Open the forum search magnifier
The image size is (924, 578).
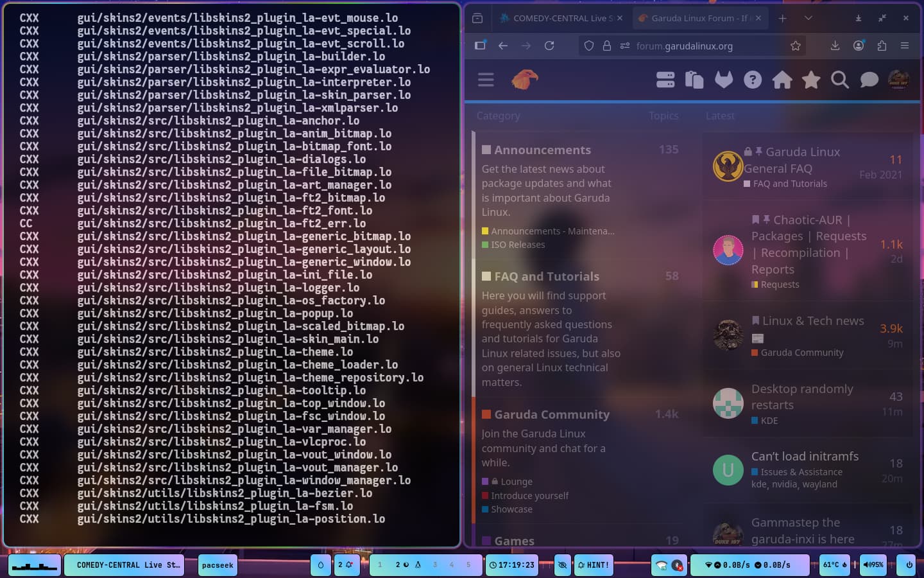click(x=839, y=80)
